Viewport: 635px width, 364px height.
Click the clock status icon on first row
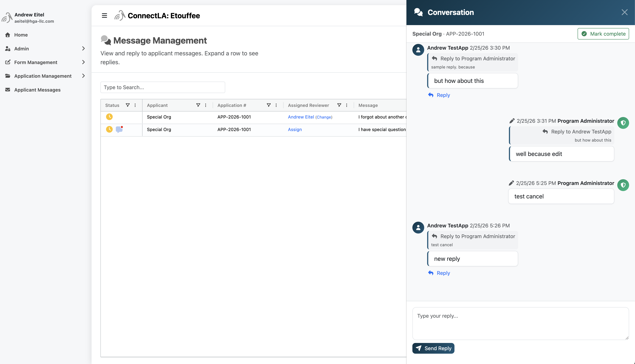[x=109, y=117]
